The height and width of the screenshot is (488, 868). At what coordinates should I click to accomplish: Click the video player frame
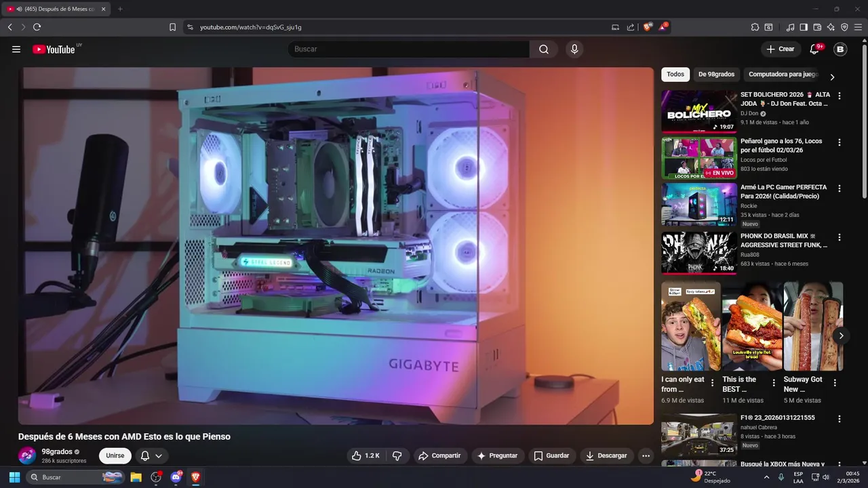click(336, 245)
